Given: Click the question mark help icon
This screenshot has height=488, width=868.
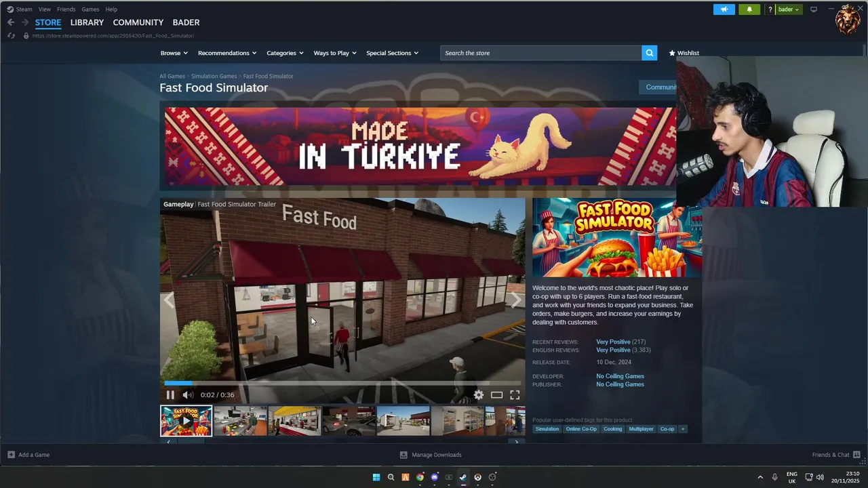Looking at the screenshot, I should click(770, 9).
